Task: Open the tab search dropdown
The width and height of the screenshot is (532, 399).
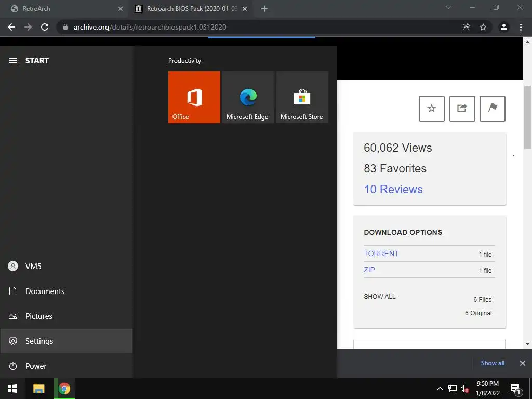Action: tap(448, 7)
